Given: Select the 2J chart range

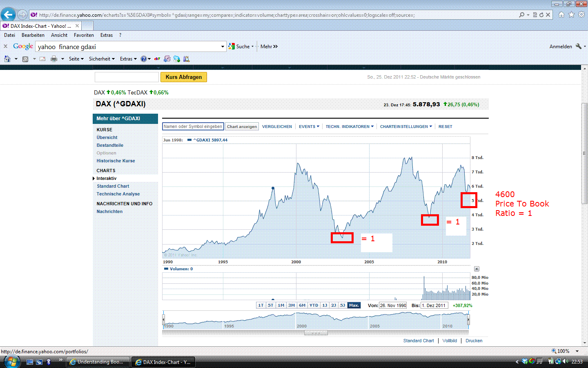Looking at the screenshot, I should 334,305.
